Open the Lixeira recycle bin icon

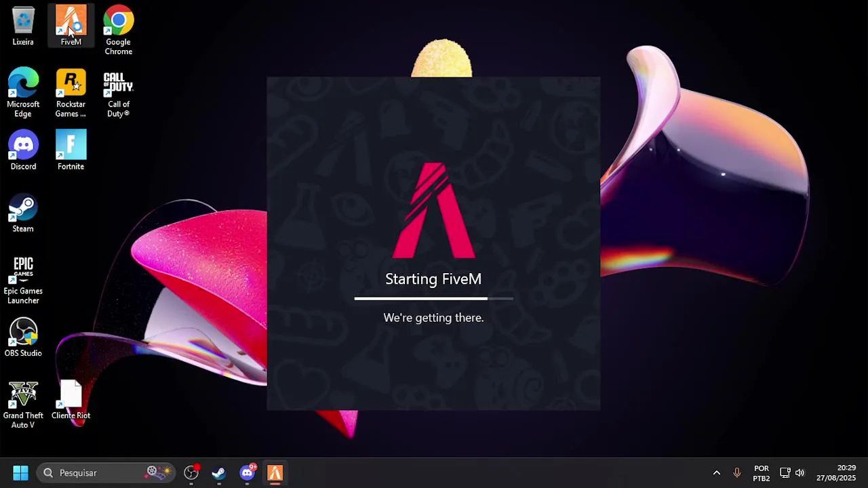click(23, 26)
